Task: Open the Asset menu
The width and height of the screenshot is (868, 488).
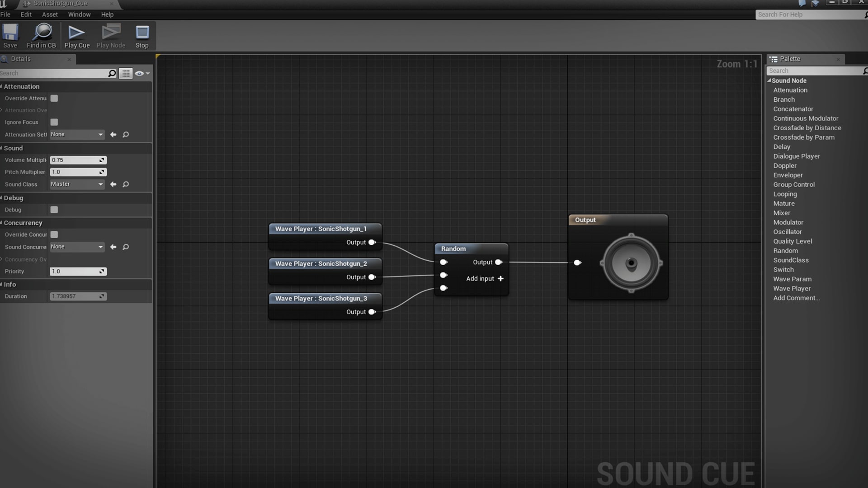Action: (50, 14)
